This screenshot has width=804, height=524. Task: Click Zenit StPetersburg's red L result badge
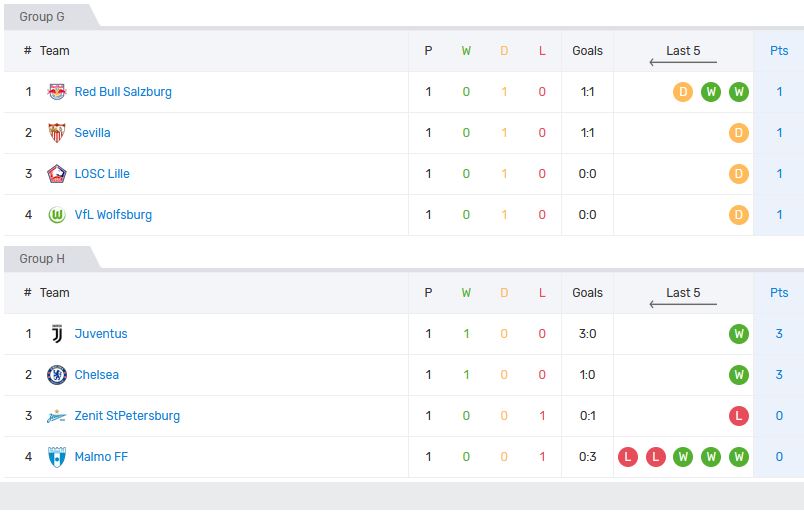pos(739,416)
